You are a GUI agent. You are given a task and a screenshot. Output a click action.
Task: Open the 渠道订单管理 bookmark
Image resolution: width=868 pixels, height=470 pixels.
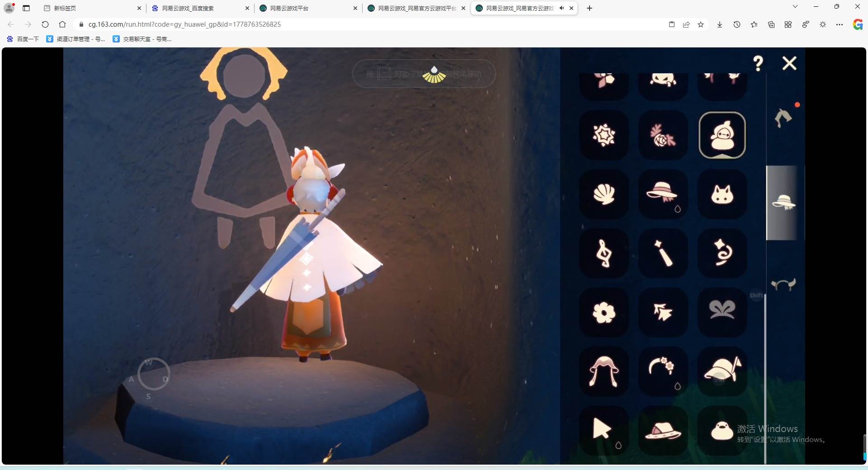pos(75,39)
